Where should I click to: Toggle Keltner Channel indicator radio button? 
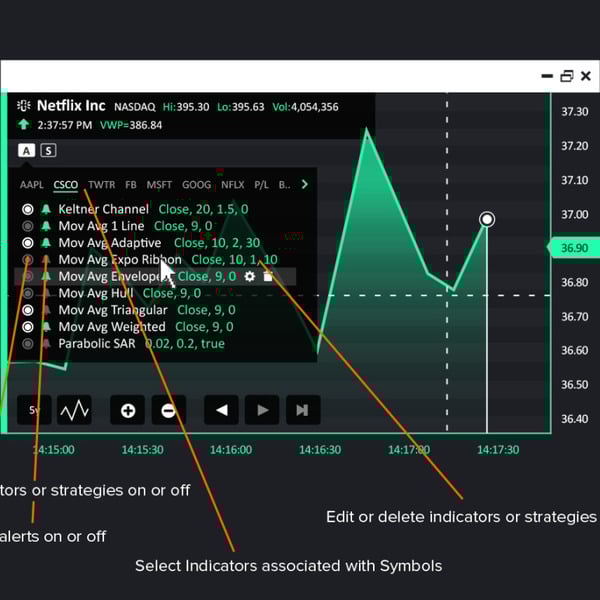tap(28, 209)
